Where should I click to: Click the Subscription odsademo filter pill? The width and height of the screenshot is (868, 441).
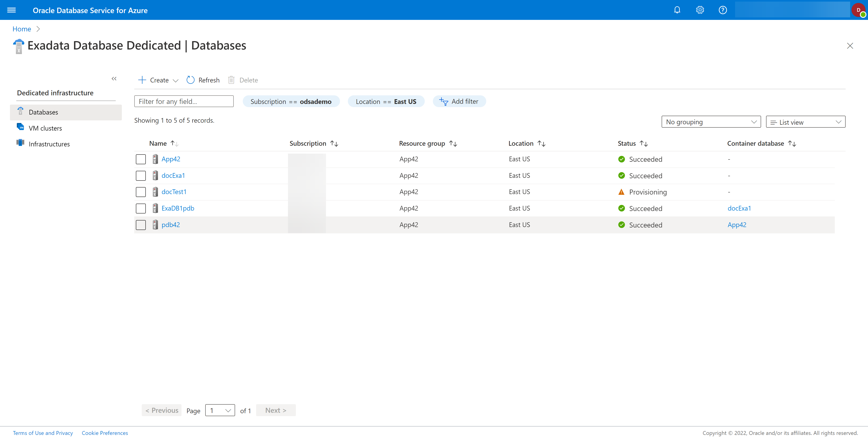291,101
